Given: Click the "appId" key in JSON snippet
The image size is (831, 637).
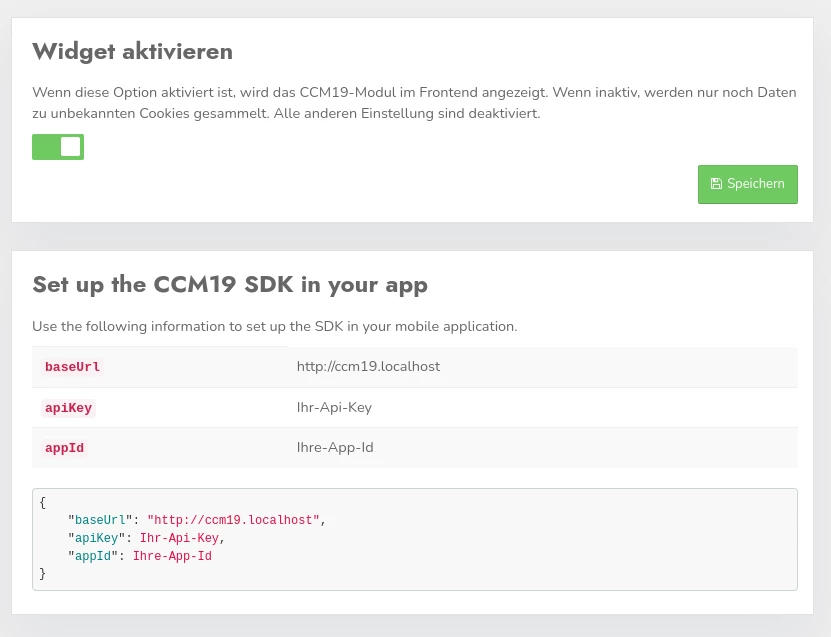Looking at the screenshot, I should (x=93, y=557).
